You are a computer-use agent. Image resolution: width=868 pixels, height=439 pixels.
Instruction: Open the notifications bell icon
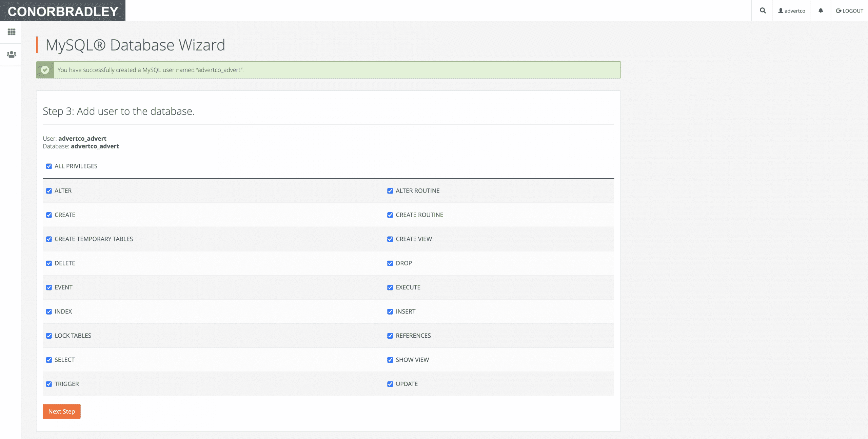pyautogui.click(x=821, y=11)
